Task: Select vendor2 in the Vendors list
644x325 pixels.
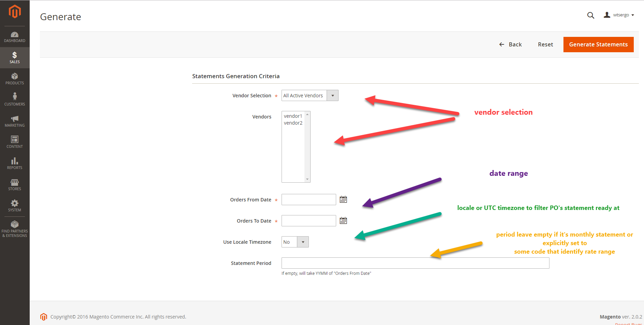Action: point(293,123)
